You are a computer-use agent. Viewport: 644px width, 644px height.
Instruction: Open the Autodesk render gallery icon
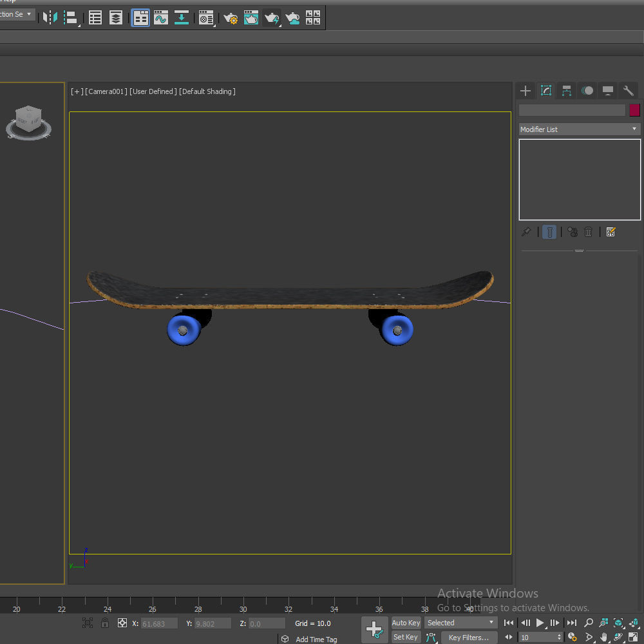click(313, 17)
